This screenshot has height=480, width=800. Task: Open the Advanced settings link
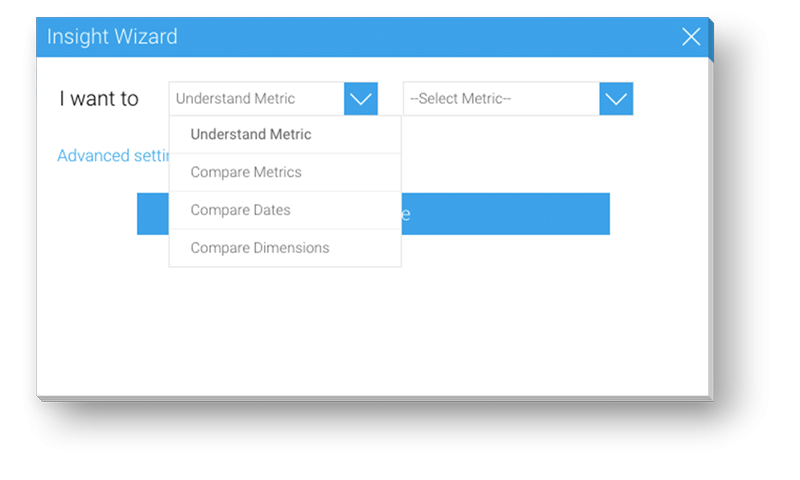pyautogui.click(x=110, y=156)
